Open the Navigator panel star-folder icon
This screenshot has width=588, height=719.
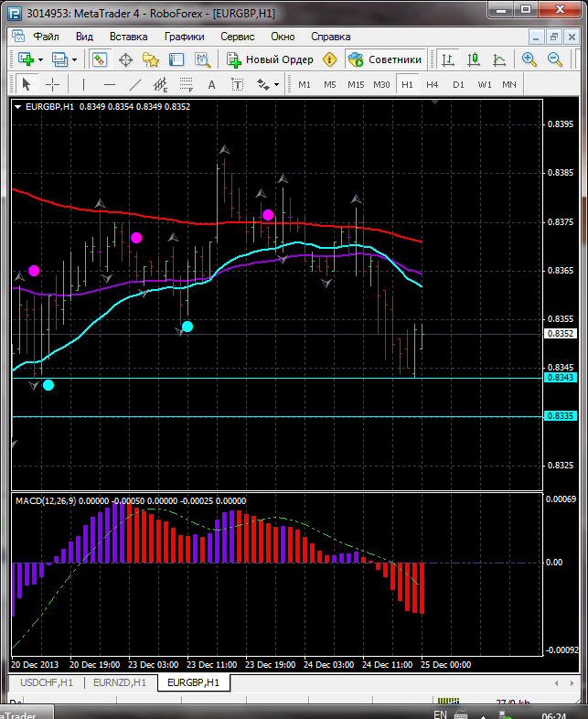[151, 59]
